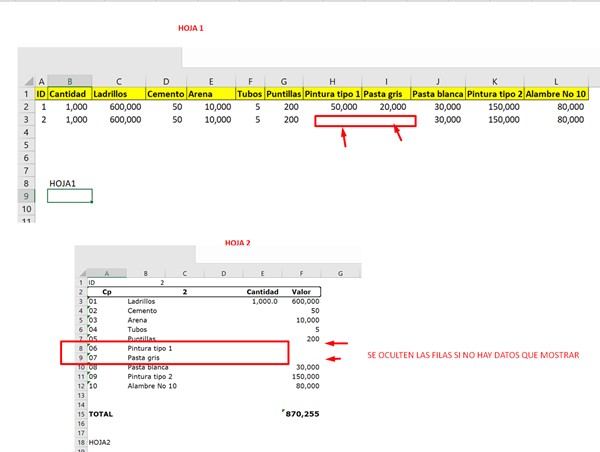The height and width of the screenshot is (452, 600).
Task: Click the 'ID' header cell in Hoja 1
Action: point(41,94)
